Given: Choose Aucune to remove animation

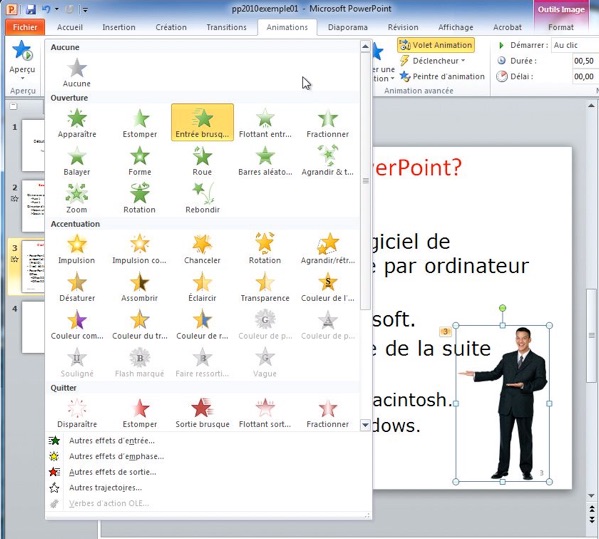Looking at the screenshot, I should pos(77,72).
